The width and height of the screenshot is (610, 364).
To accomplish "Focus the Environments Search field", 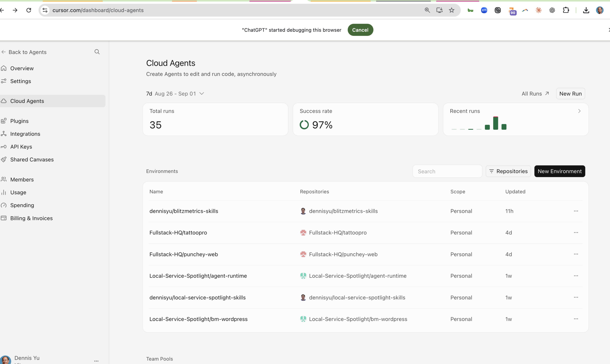I will tap(447, 171).
